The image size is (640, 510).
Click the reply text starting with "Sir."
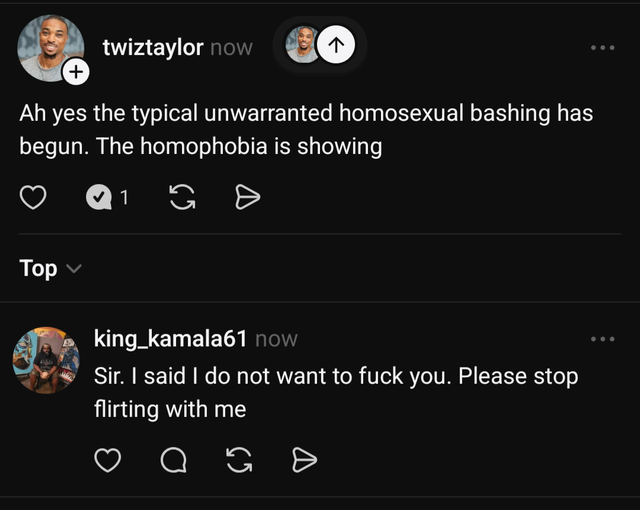tap(335, 393)
